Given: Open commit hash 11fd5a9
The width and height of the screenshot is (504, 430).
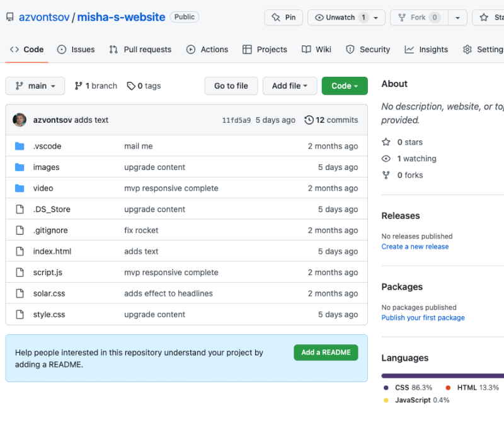Looking at the screenshot, I should (x=236, y=120).
